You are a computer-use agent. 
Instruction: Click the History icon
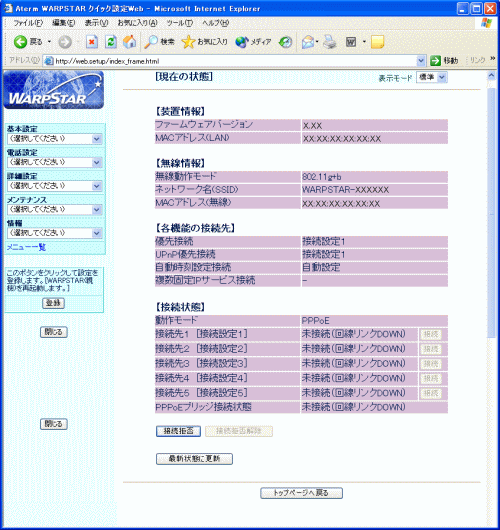(285, 42)
